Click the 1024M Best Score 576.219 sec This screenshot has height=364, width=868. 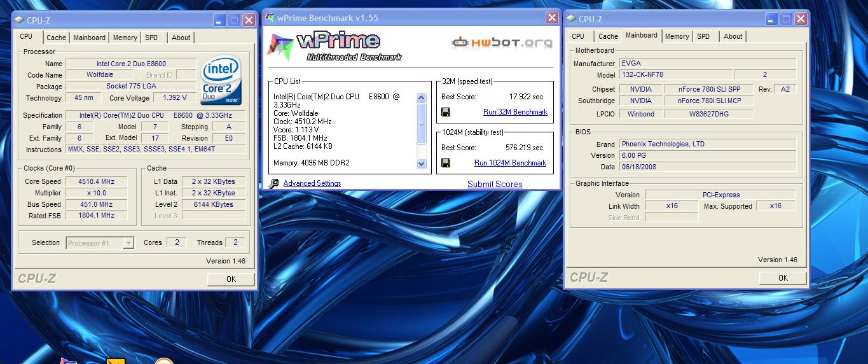point(525,148)
